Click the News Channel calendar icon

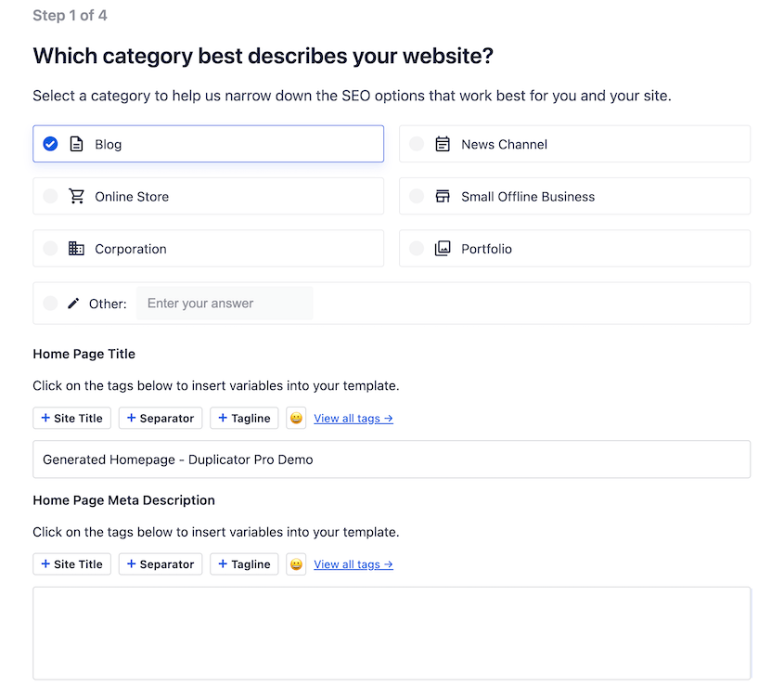pos(443,144)
